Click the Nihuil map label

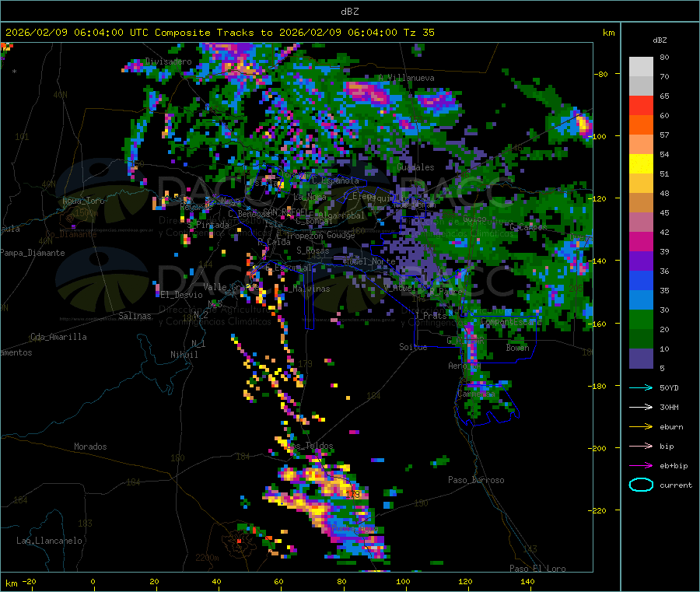pos(184,355)
